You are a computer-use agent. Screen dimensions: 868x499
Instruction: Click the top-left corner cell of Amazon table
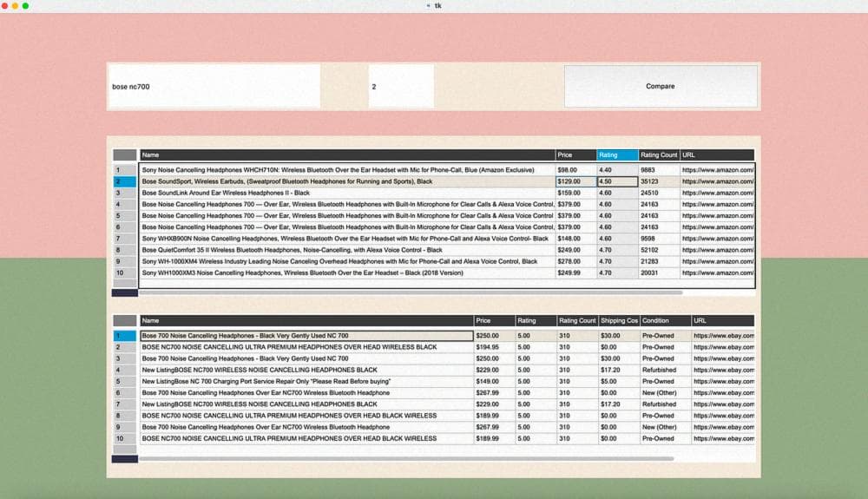point(125,154)
